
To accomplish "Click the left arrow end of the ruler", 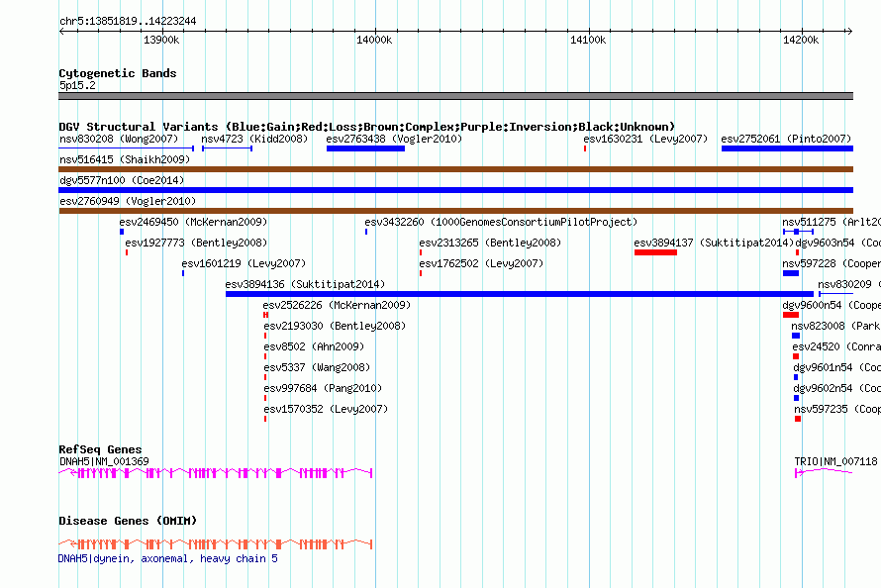I will click(x=61, y=32).
